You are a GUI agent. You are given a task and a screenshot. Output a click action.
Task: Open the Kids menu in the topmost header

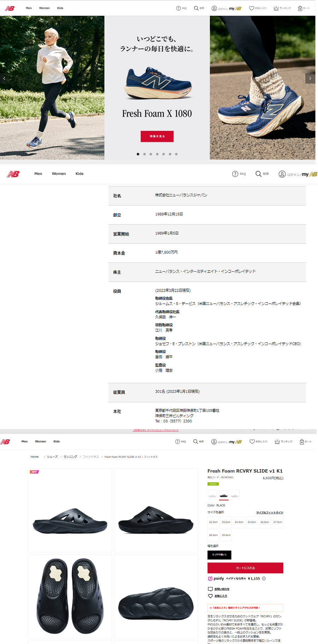[60, 8]
